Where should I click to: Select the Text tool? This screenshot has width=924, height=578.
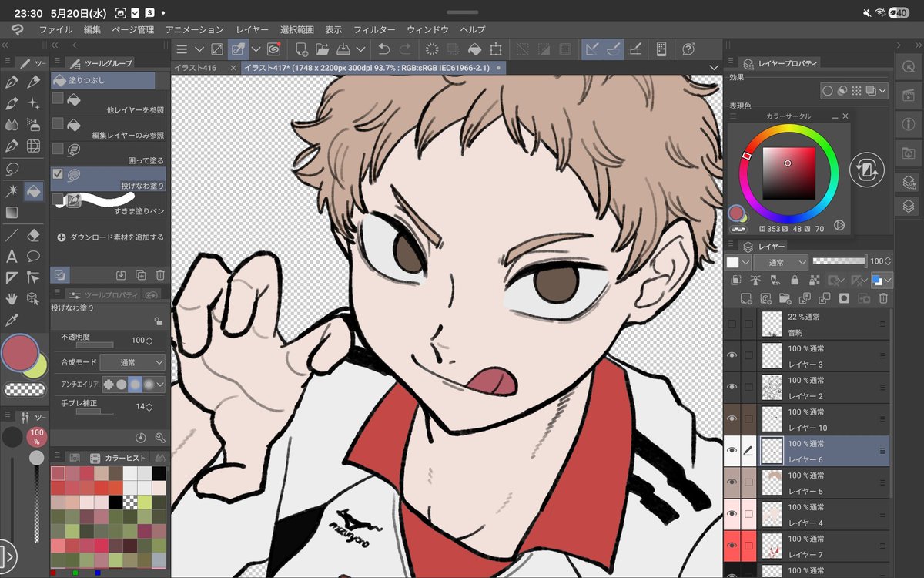tap(12, 256)
